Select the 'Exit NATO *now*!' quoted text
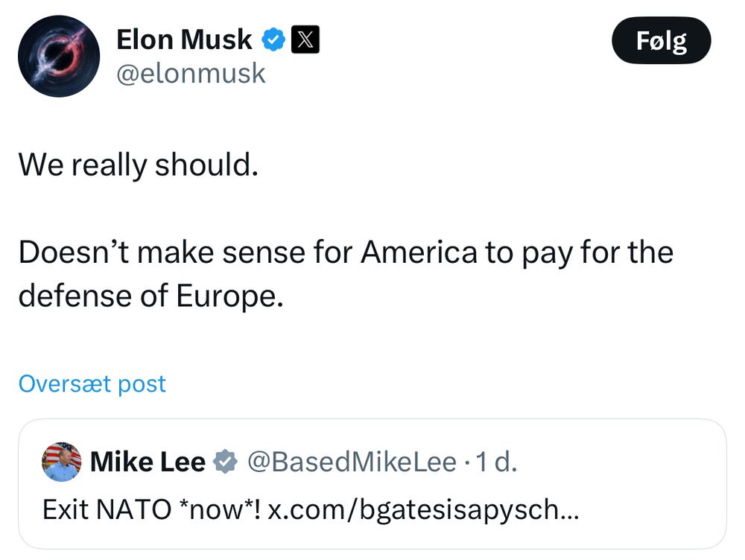This screenshot has width=745, height=560. (151, 509)
